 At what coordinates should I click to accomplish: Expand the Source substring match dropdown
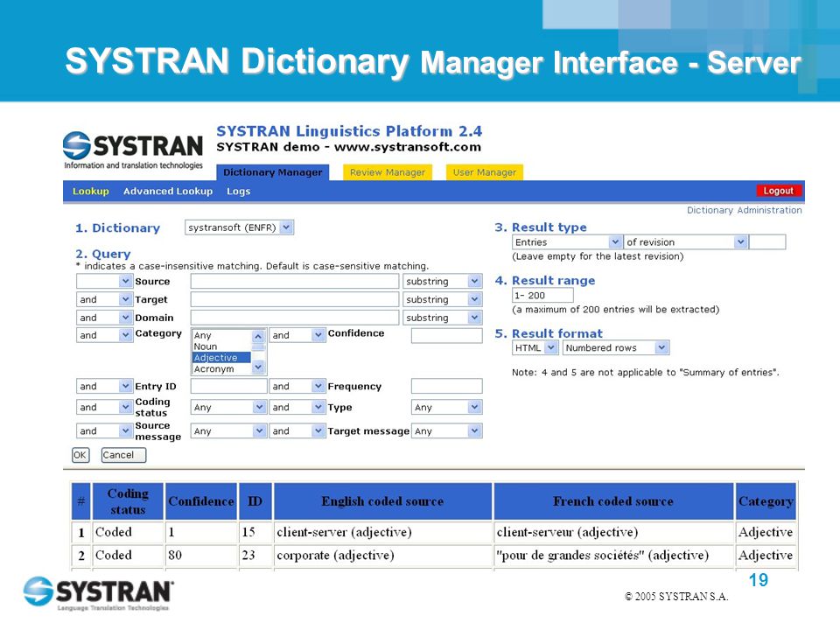point(443,281)
